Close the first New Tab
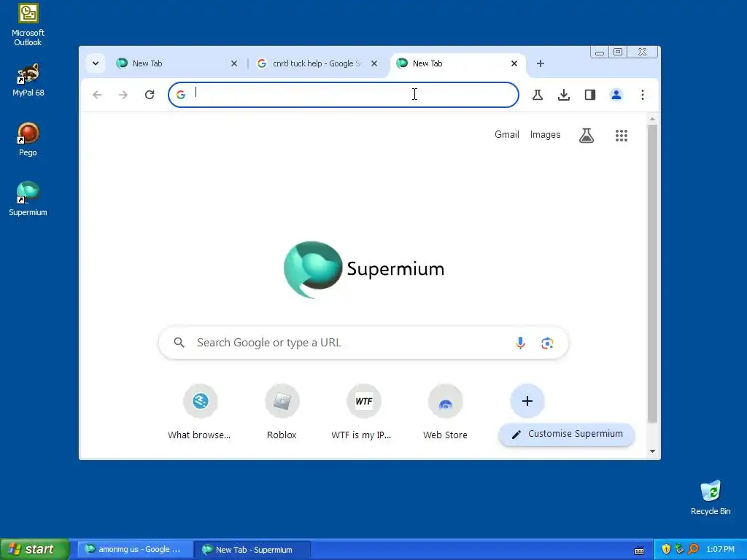Image resolution: width=747 pixels, height=560 pixels. [234, 63]
